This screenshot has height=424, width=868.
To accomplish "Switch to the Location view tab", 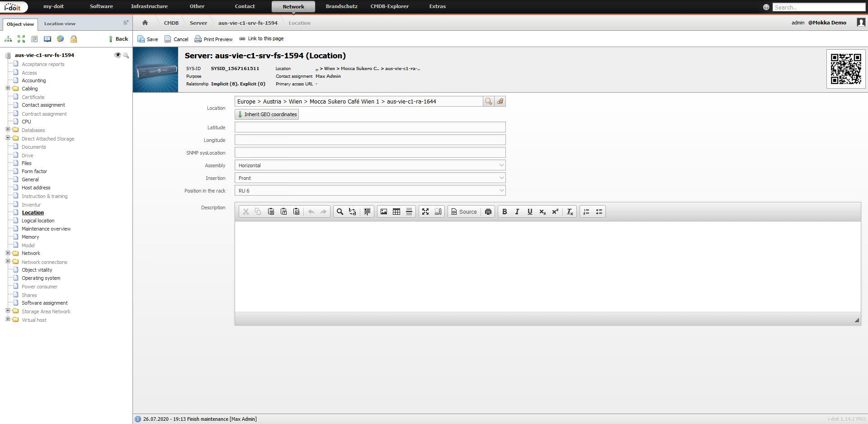I will [x=60, y=24].
